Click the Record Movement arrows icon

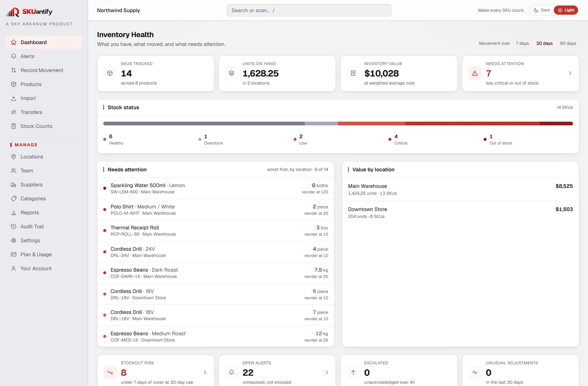14,70
